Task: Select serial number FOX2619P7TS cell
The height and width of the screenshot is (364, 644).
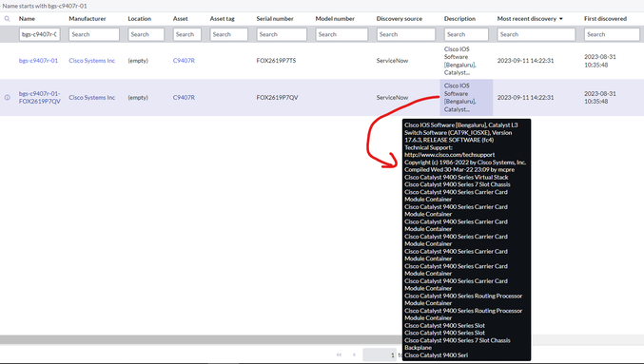Action: coord(276,60)
